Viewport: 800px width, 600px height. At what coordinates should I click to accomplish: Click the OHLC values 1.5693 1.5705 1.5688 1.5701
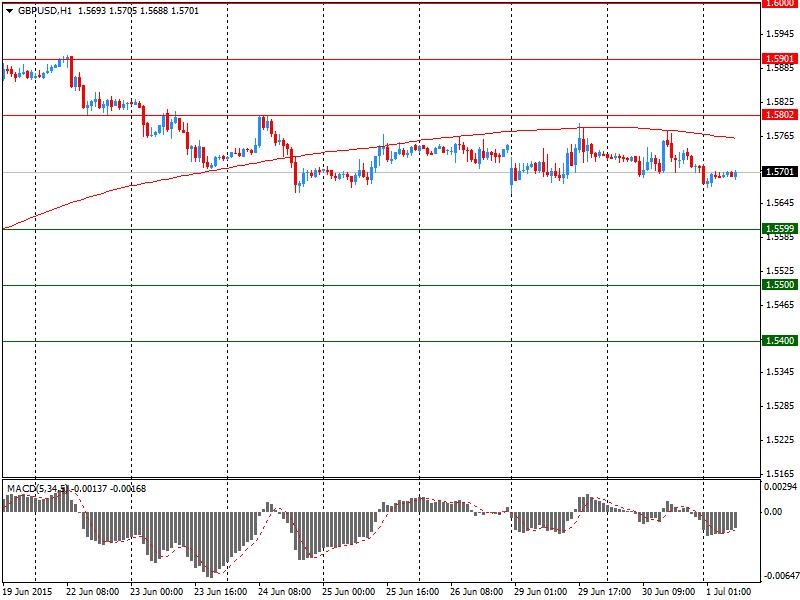pos(138,11)
